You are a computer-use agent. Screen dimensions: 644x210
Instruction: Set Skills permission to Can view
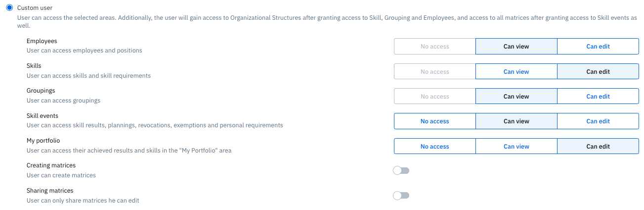coord(516,72)
